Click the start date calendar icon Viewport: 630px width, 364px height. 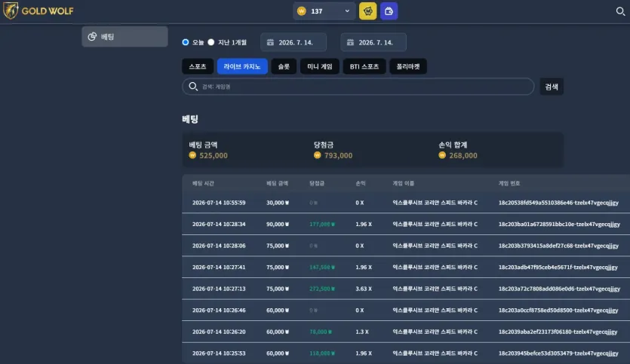(x=270, y=42)
